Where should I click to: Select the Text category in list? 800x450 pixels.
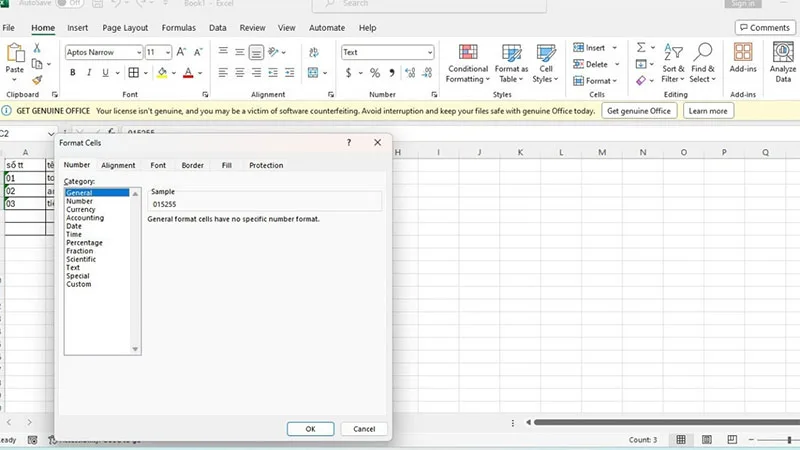click(73, 267)
